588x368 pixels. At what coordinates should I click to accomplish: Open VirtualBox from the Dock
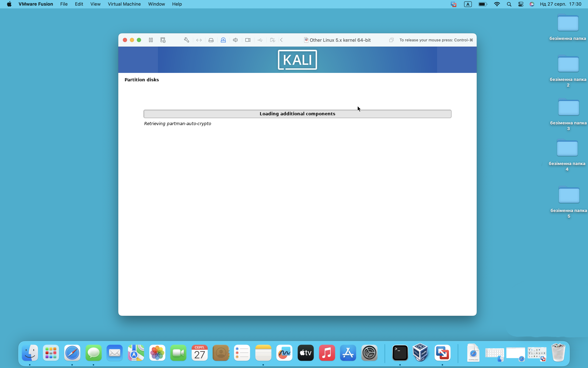[420, 352]
